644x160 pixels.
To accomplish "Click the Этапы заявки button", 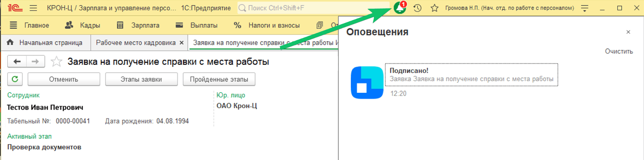I will (141, 79).
